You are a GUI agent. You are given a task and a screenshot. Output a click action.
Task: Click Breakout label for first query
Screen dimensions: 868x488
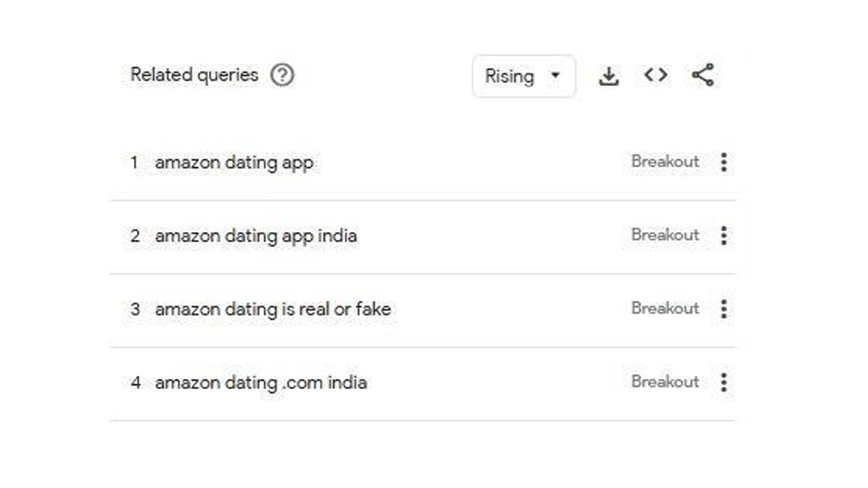[x=665, y=162]
